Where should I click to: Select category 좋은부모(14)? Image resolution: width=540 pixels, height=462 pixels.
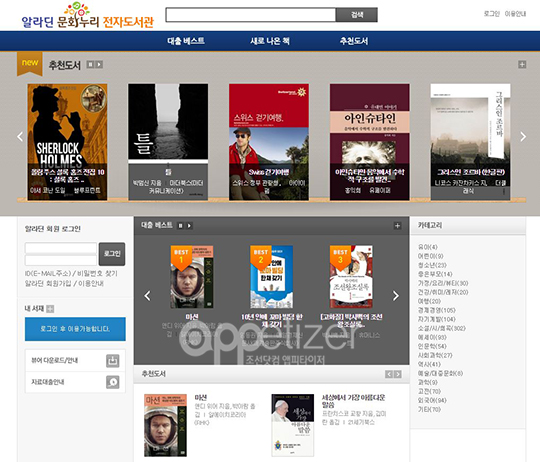click(435, 274)
